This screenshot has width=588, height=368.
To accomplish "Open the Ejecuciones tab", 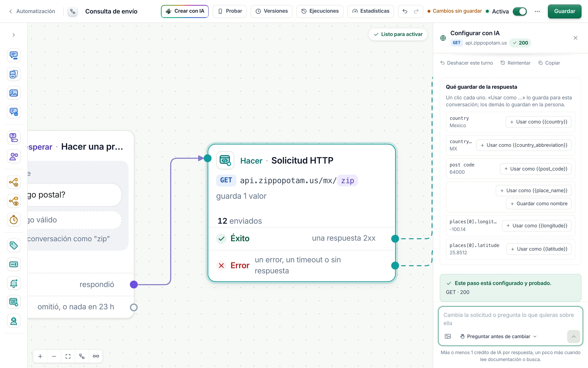I will 320,11.
